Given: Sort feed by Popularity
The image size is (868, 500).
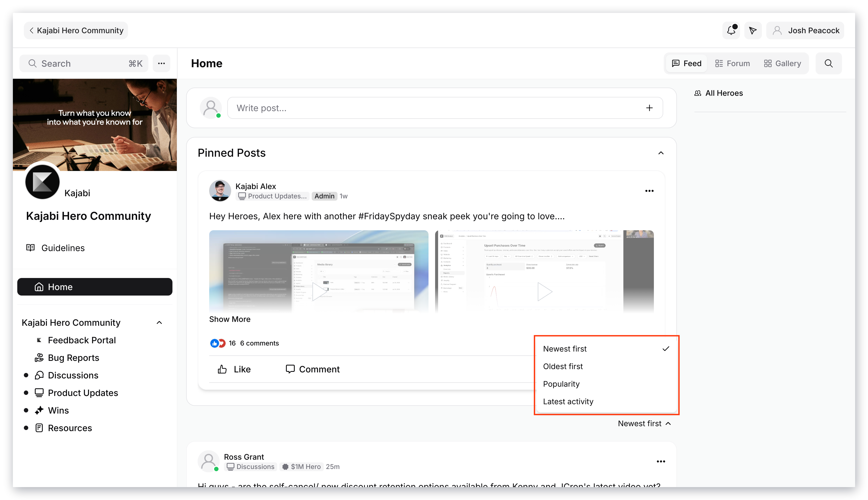Looking at the screenshot, I should 606,384.
